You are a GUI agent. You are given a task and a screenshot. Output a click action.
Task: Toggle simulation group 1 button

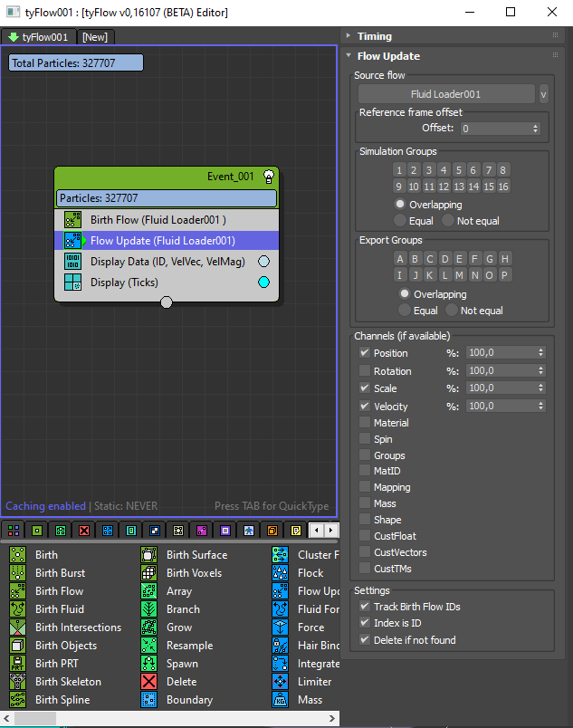coord(399,170)
